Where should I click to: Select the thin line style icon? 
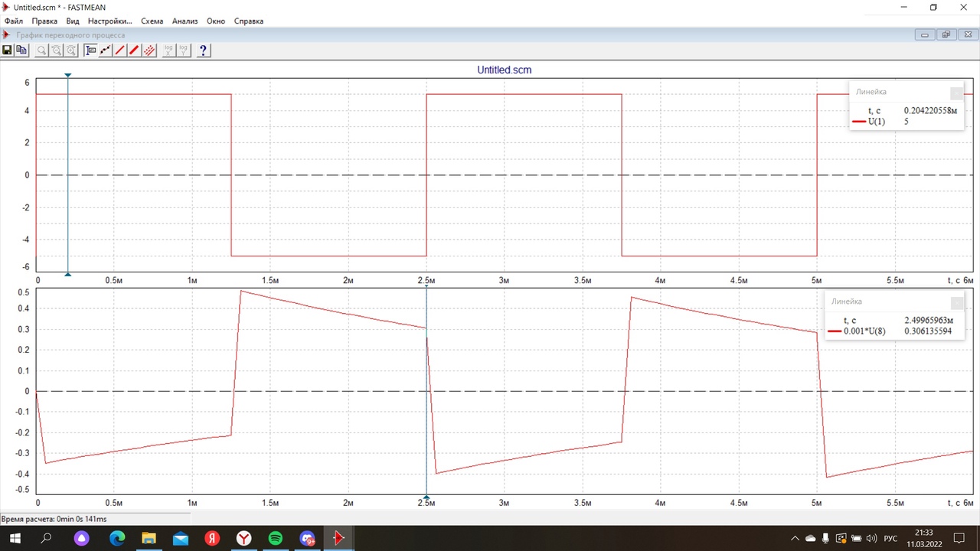120,51
